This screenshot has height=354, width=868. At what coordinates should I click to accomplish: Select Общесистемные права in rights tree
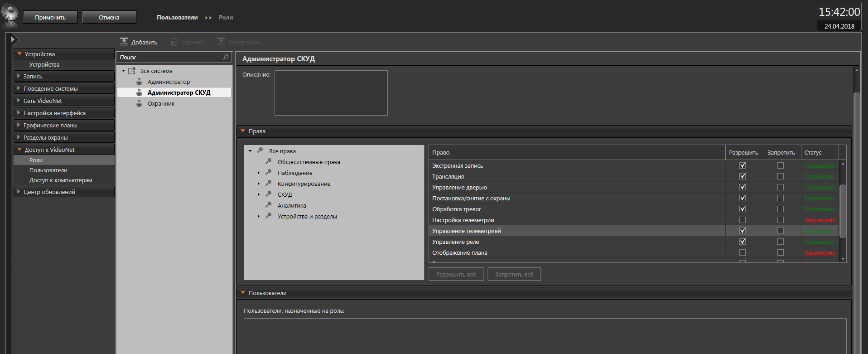pyautogui.click(x=309, y=162)
